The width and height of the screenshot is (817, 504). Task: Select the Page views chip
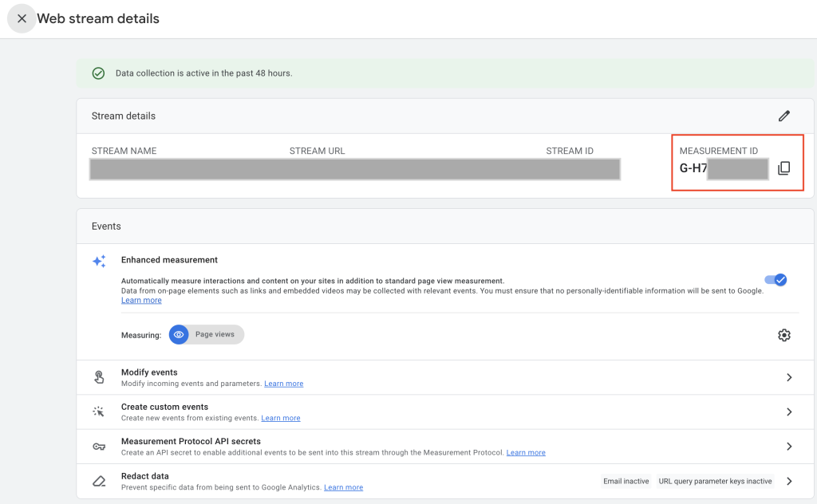[207, 334]
